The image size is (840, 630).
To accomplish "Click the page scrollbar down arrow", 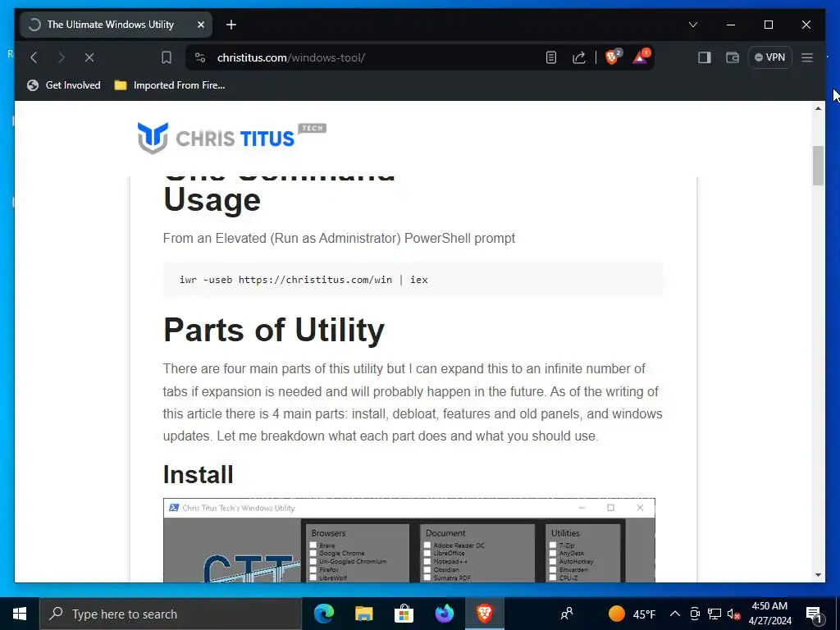I will pos(818,575).
